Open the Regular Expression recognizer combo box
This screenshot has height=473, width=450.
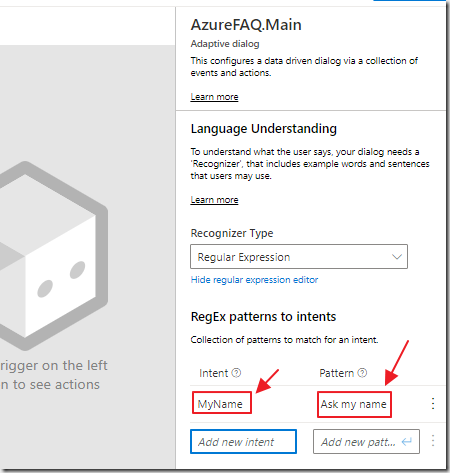tap(299, 257)
